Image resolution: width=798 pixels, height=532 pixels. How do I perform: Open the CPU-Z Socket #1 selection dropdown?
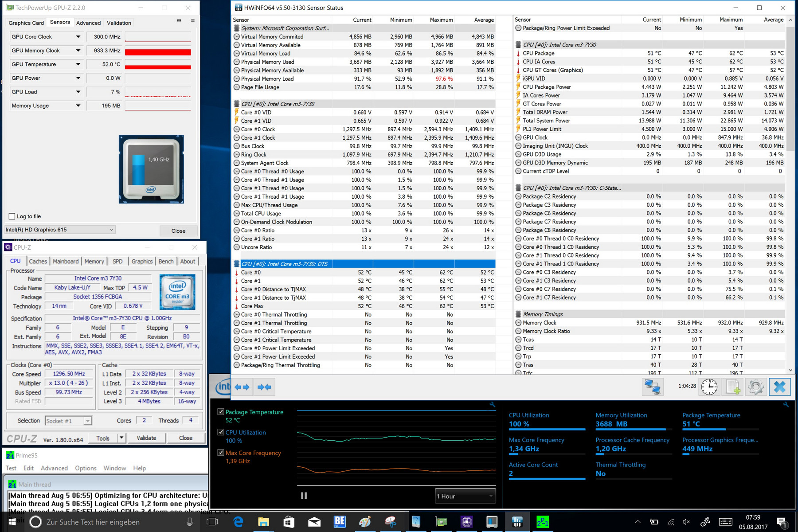click(68, 421)
